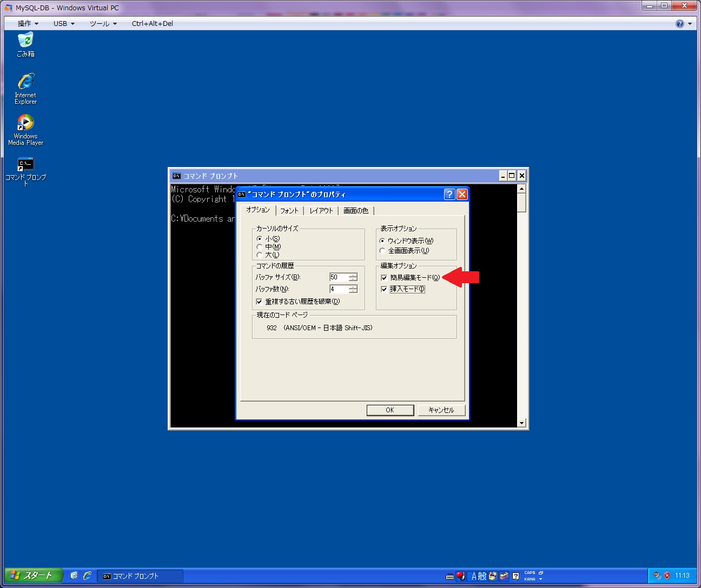The width and height of the screenshot is (701, 588).
Task: Expand the USB dropdown menu
Action: [64, 24]
